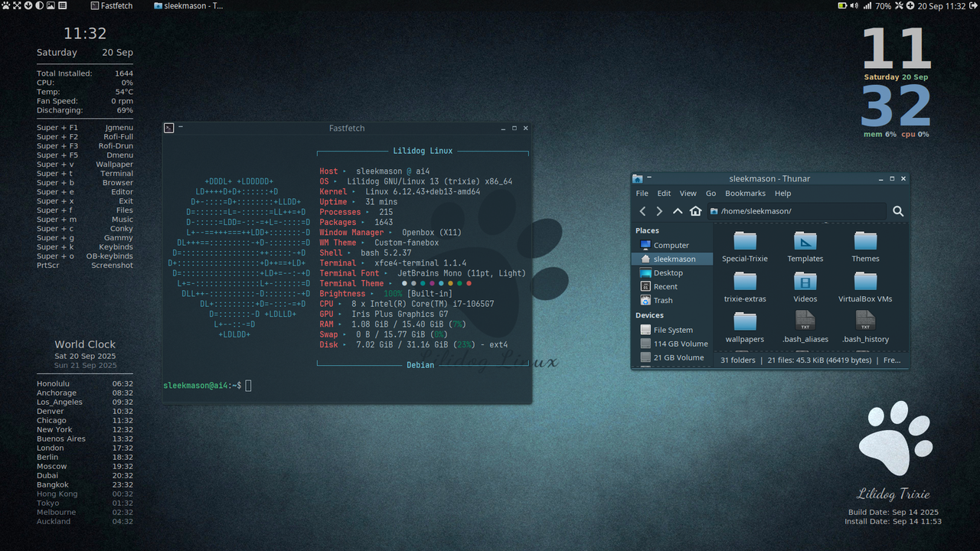Open the Fastfetch window menu icon in titlebar
The height and width of the screenshot is (551, 980).
[169, 128]
